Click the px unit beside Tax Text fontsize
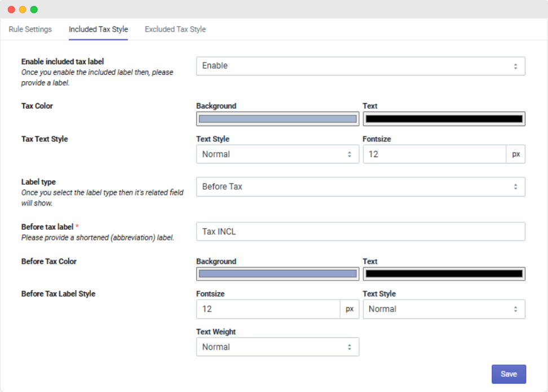Viewport: 548px width, 392px height. (516, 154)
